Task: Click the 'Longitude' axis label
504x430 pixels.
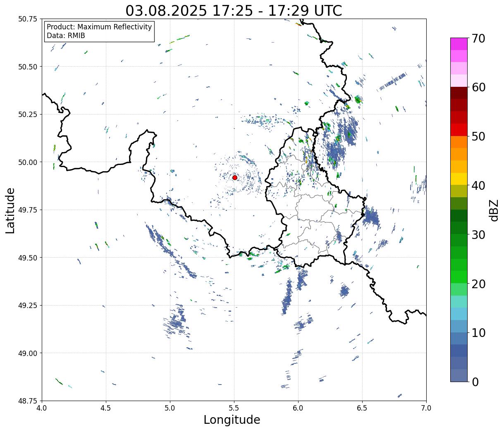Action: point(232,420)
